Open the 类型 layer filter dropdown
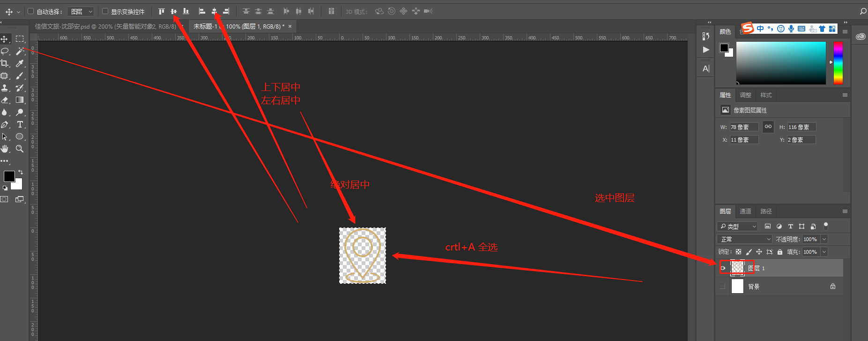 [737, 226]
